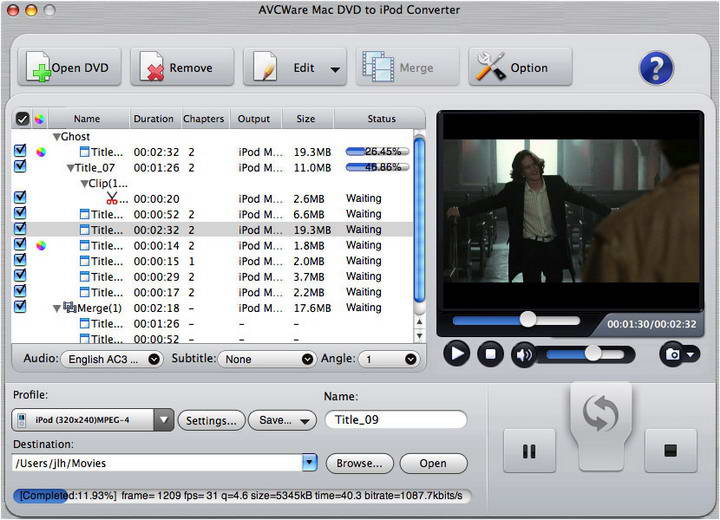Click the Chapters column header
The image size is (720, 520).
(203, 119)
